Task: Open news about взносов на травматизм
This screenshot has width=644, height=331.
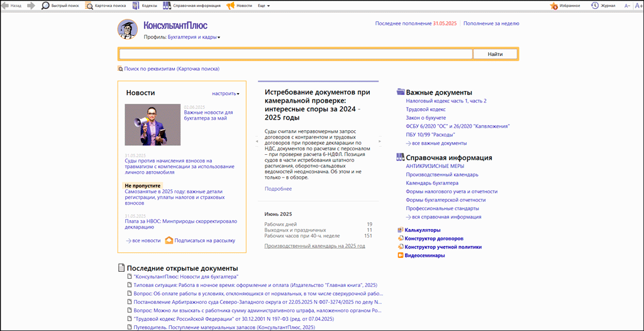Action: (x=179, y=167)
